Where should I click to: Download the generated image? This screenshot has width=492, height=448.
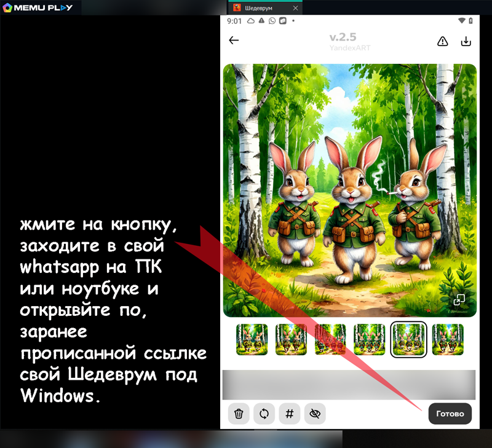pos(466,41)
